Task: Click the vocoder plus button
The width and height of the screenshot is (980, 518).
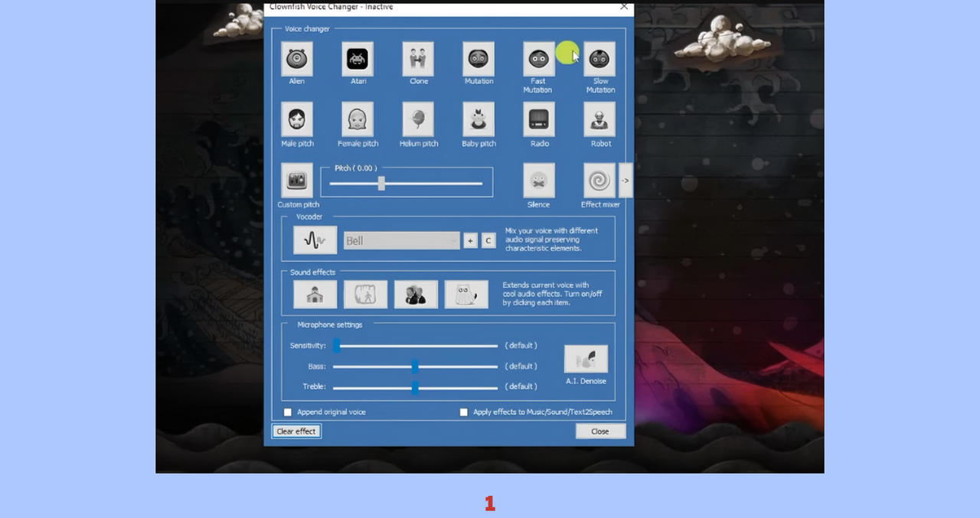Action: (470, 240)
